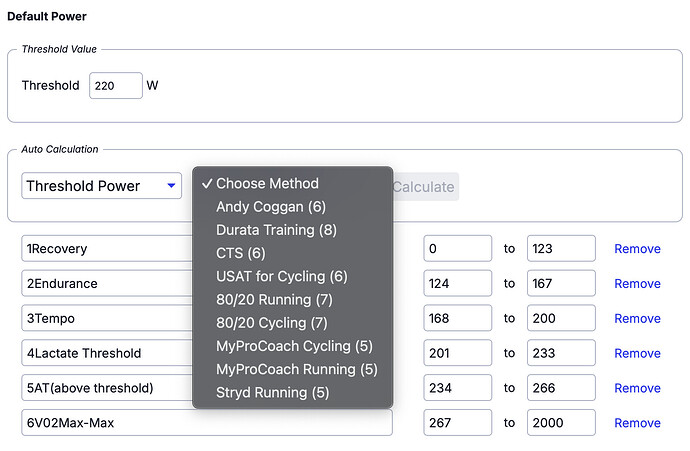Remove the 4Lactate Threshold zone

coord(637,353)
